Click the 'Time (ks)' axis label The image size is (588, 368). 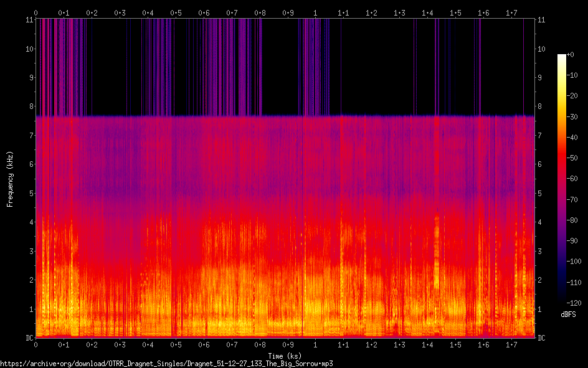pos(284,356)
